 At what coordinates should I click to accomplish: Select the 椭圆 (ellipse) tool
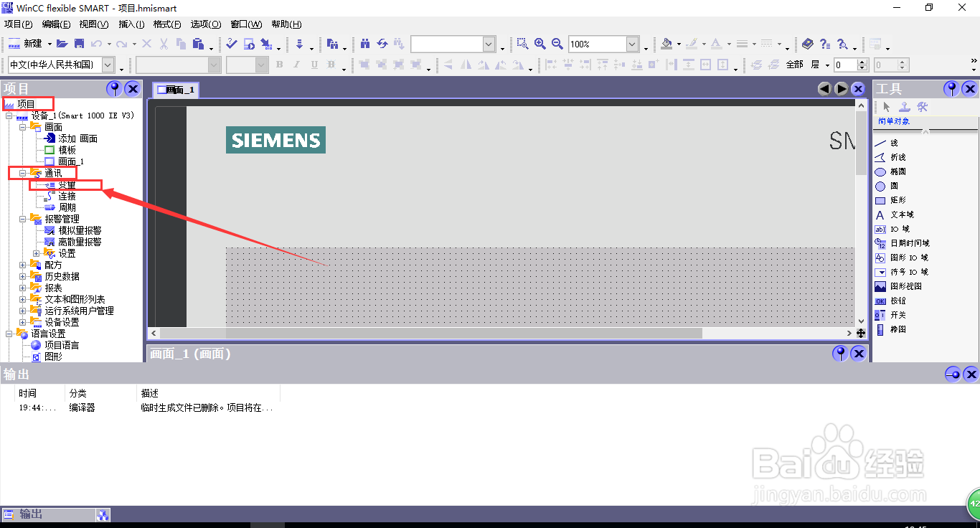(890, 171)
